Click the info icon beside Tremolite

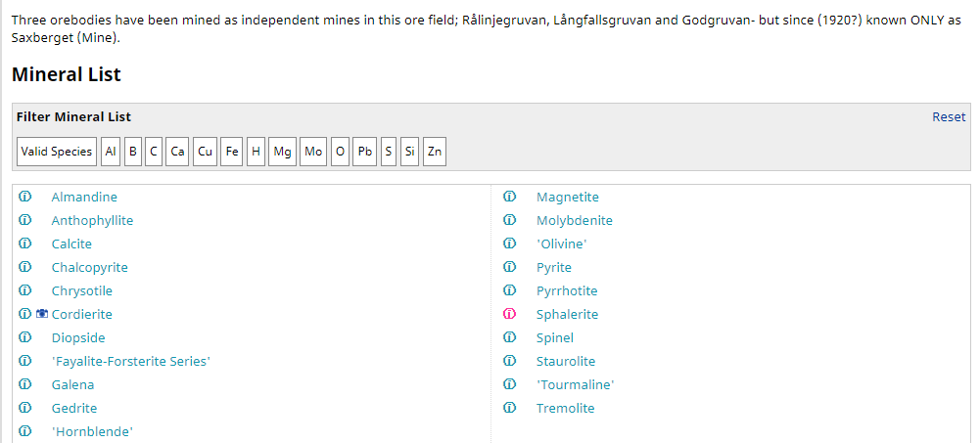[509, 408]
